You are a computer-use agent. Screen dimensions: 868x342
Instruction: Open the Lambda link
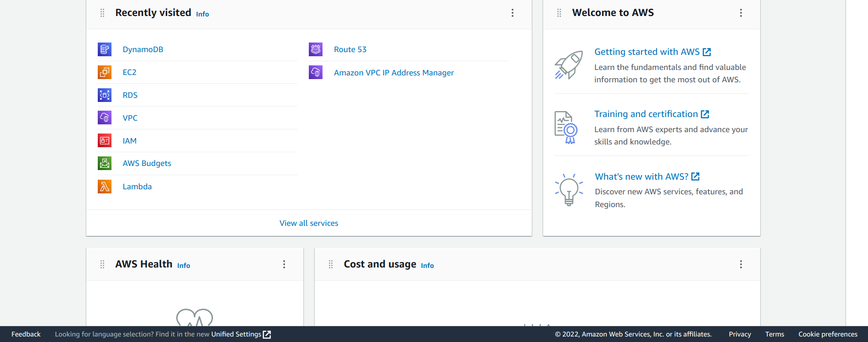coord(138,187)
